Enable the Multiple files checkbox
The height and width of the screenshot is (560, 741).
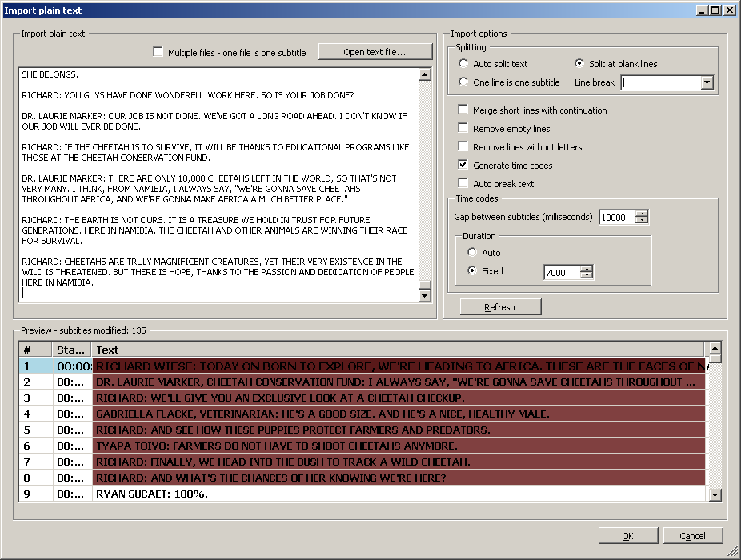pyautogui.click(x=158, y=52)
